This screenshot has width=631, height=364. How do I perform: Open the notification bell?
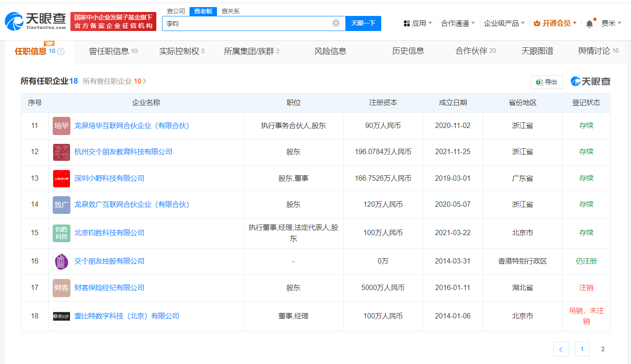tap(589, 23)
